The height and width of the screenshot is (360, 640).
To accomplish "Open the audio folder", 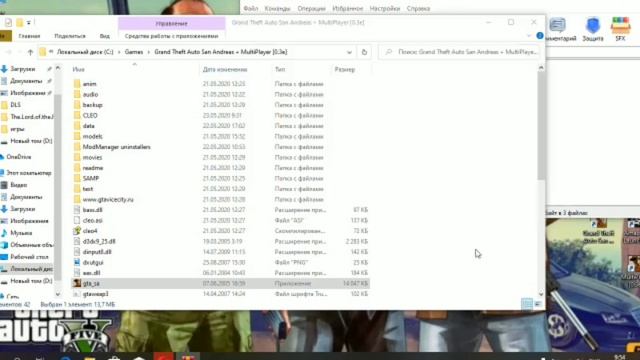I will coord(90,94).
